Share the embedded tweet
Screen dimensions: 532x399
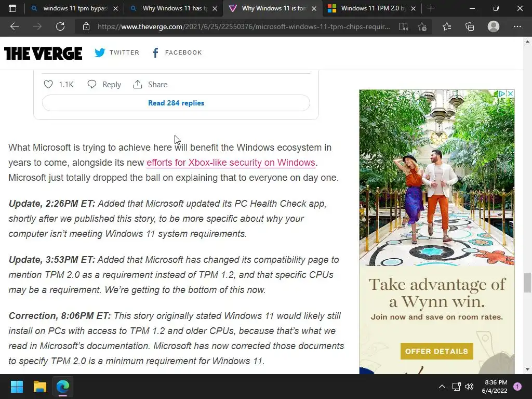(x=150, y=85)
